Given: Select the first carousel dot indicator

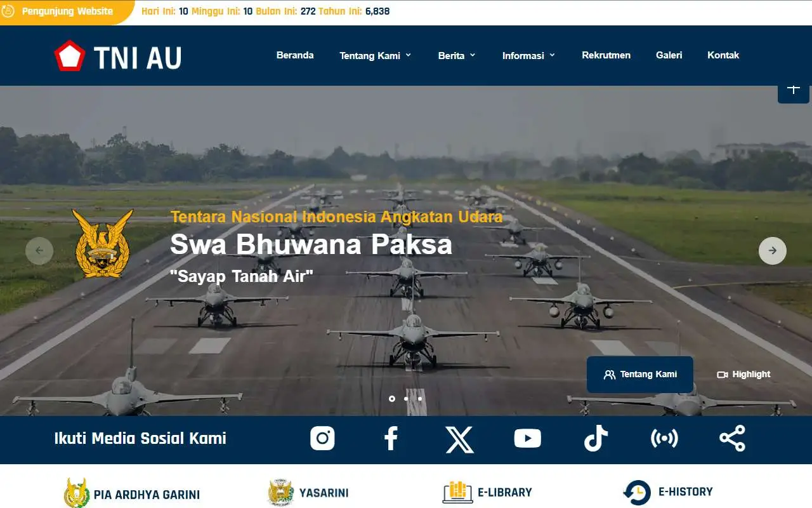Looking at the screenshot, I should pyautogui.click(x=392, y=399).
